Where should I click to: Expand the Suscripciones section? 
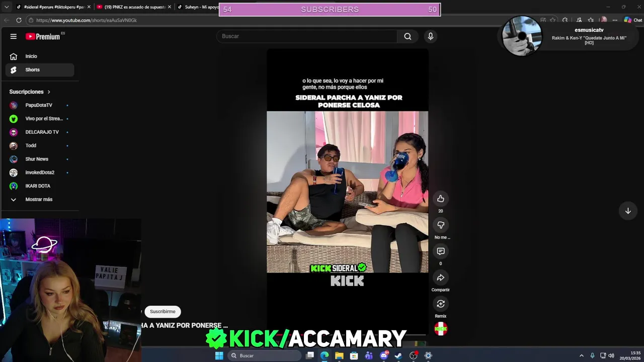(30, 92)
